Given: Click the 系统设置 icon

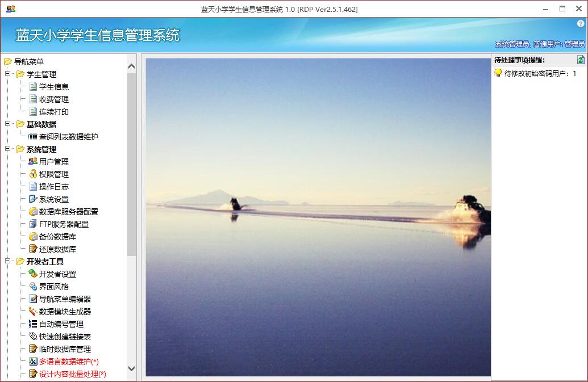Looking at the screenshot, I should pos(33,199).
